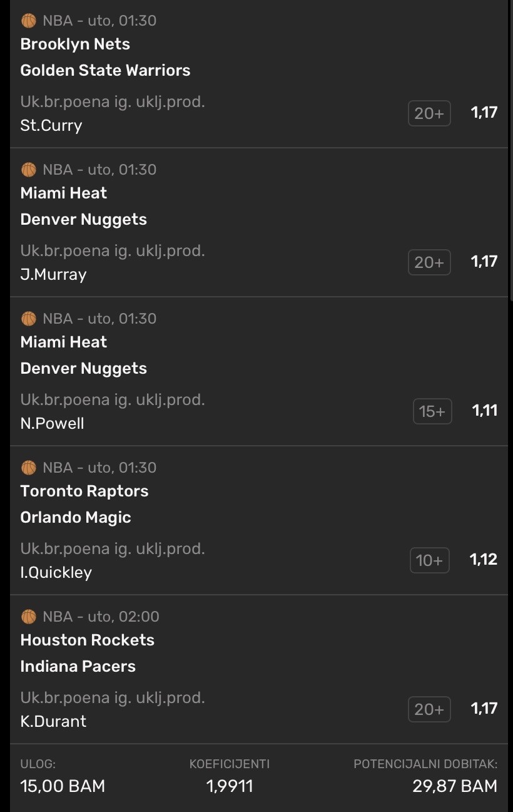The width and height of the screenshot is (513, 812).
Task: Select the 1,17 odds for St.Curry
Action: [x=484, y=113]
